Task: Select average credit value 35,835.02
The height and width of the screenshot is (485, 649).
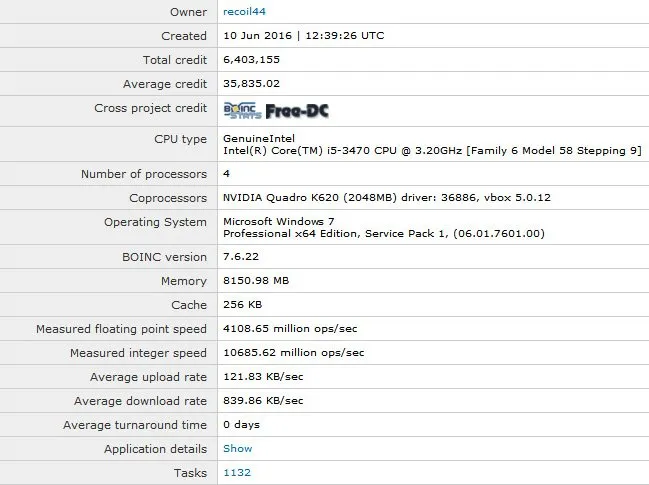Action: pyautogui.click(x=252, y=84)
